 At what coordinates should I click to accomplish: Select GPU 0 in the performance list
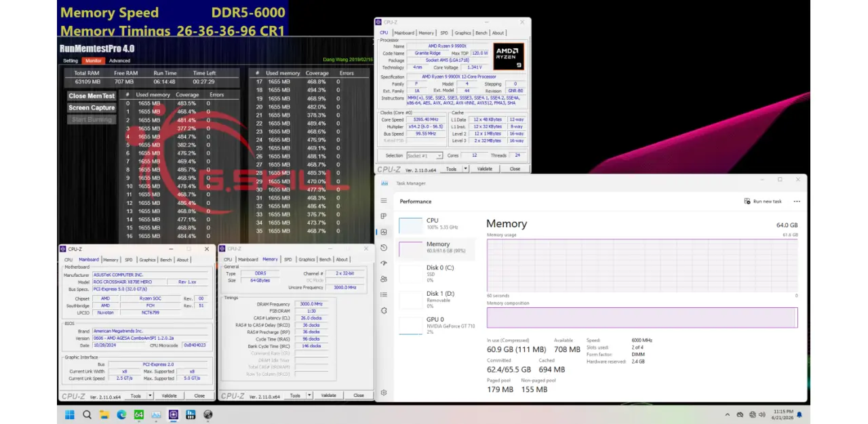coord(435,323)
